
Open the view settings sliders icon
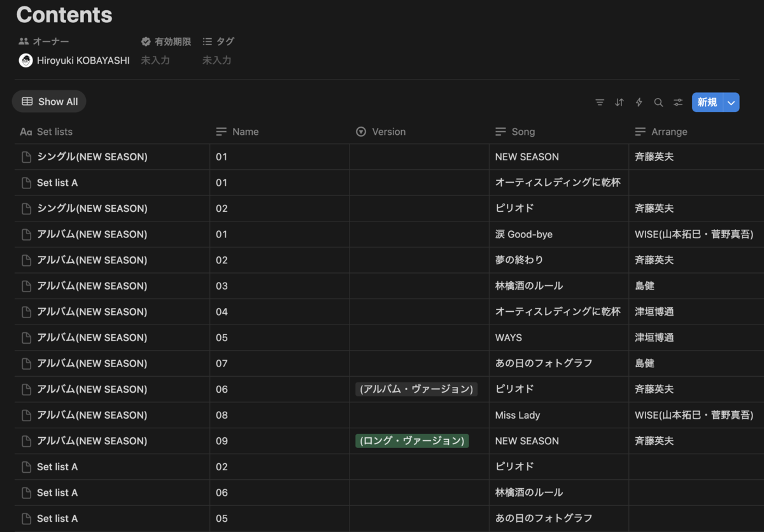pos(679,102)
